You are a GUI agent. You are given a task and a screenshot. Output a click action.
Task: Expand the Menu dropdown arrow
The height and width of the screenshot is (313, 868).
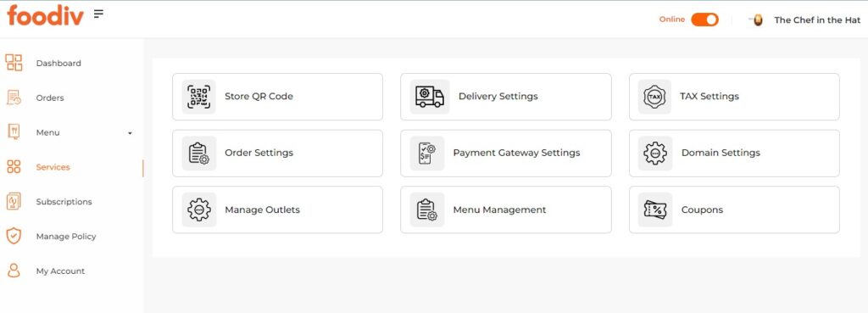click(x=130, y=133)
